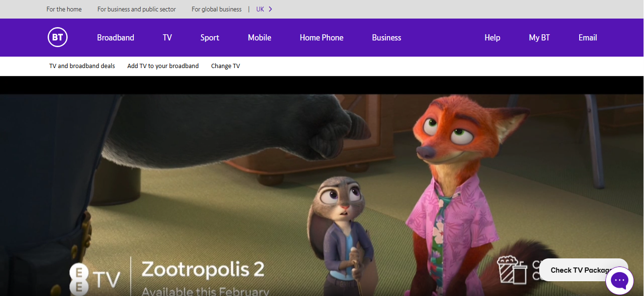Click the Check TV Packages button

point(584,269)
